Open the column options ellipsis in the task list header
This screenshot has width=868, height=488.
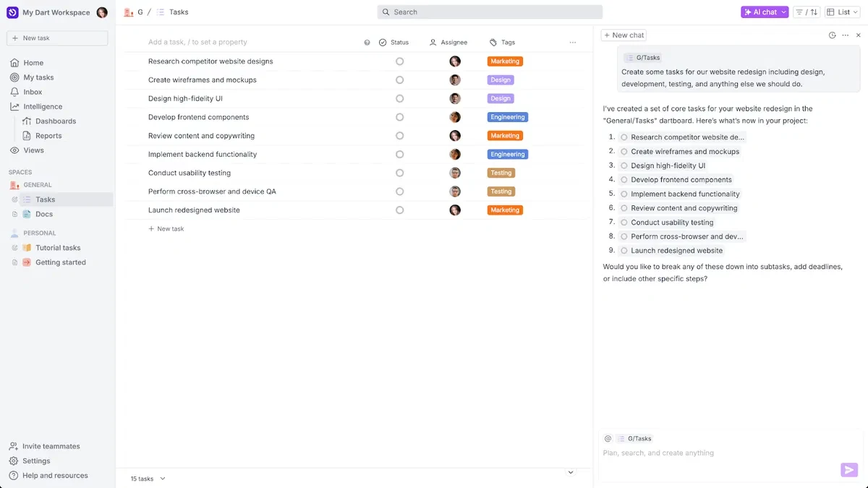573,43
